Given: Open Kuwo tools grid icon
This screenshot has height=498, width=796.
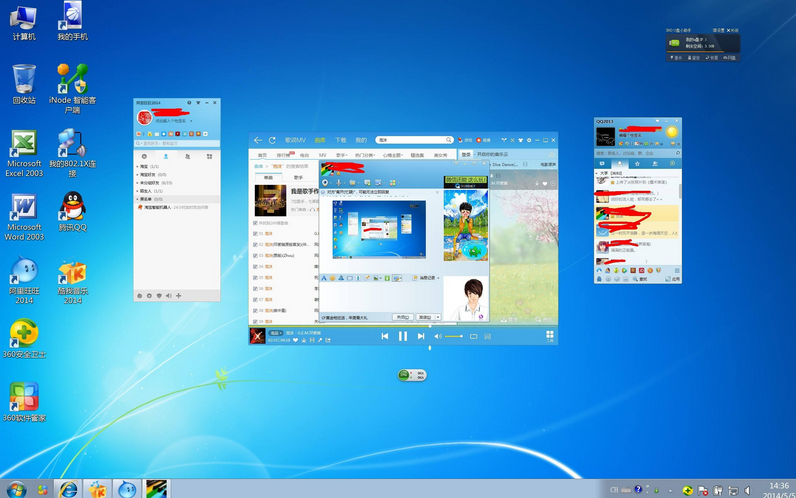Looking at the screenshot, I should [x=549, y=335].
